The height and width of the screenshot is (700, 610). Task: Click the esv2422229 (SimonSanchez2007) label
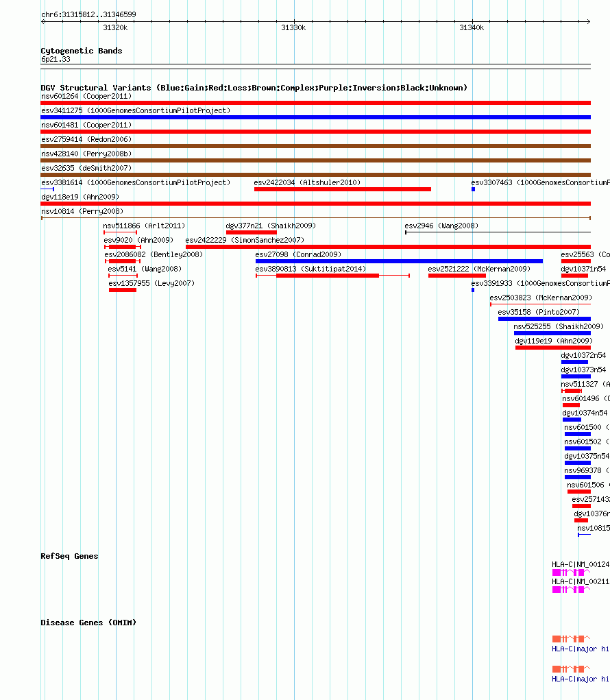pyautogui.click(x=245, y=240)
